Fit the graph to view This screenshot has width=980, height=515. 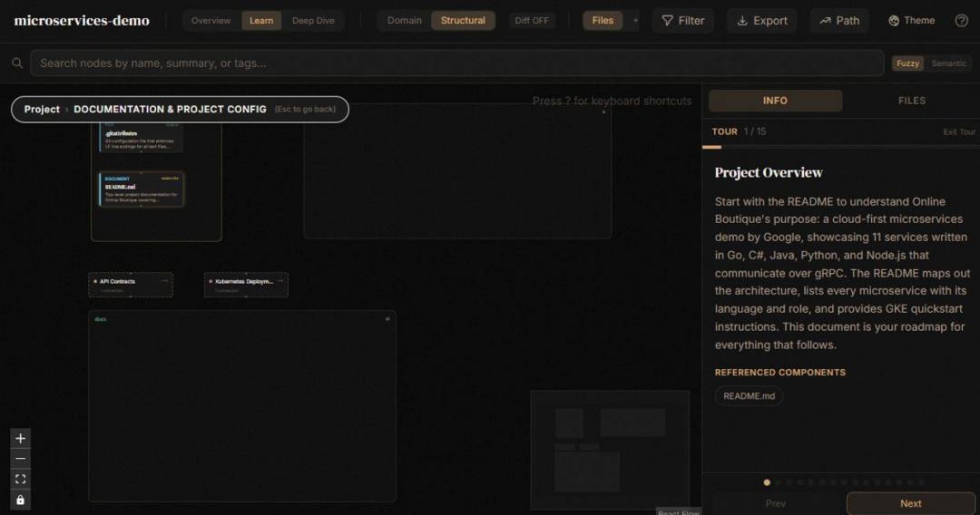point(20,480)
